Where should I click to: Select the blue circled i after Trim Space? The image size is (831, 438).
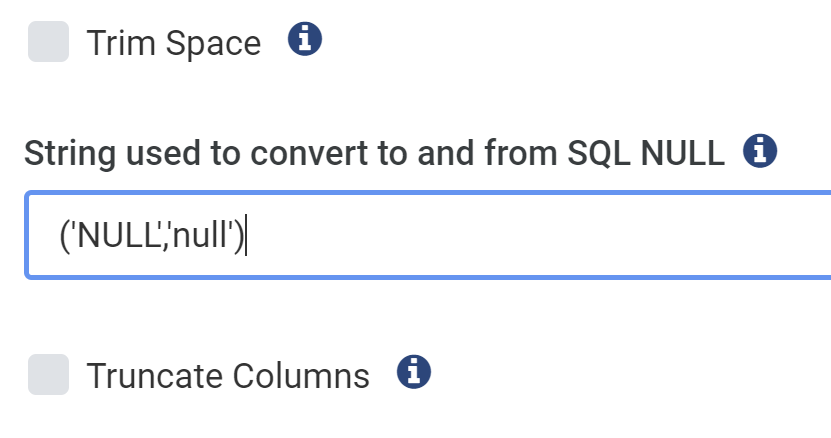[305, 39]
